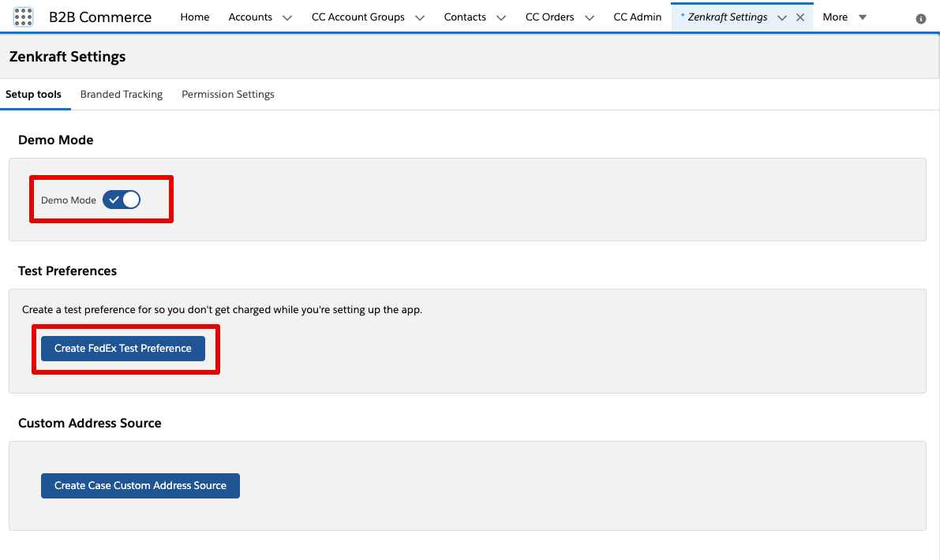Screen dimensions: 940x560
Task: Open the CC Account Groups nav item
Action: [358, 17]
